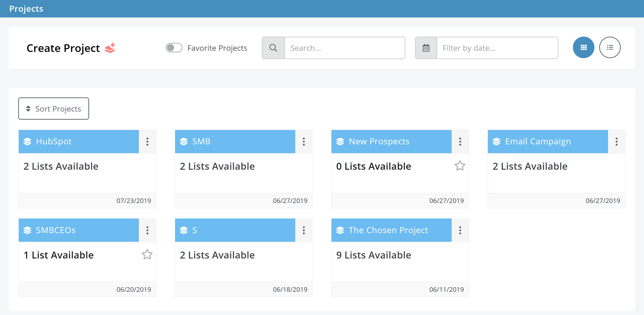The image size is (644, 315).
Task: Favorite the New Prospects project star
Action: [460, 166]
